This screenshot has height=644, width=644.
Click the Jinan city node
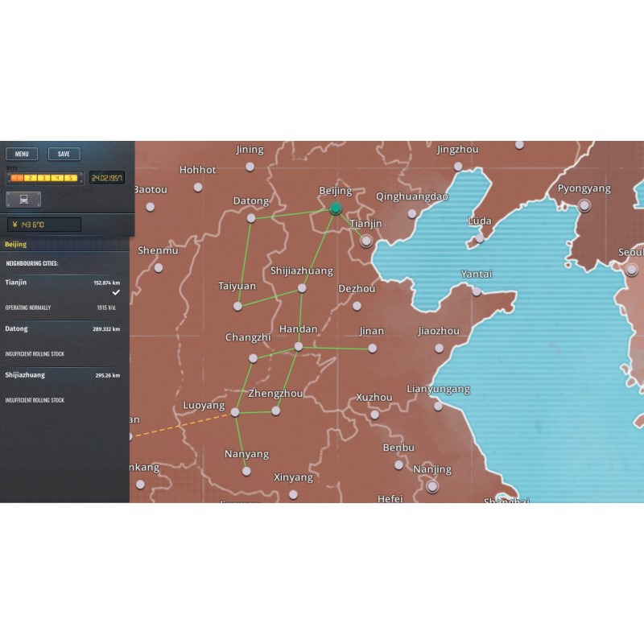click(x=372, y=348)
